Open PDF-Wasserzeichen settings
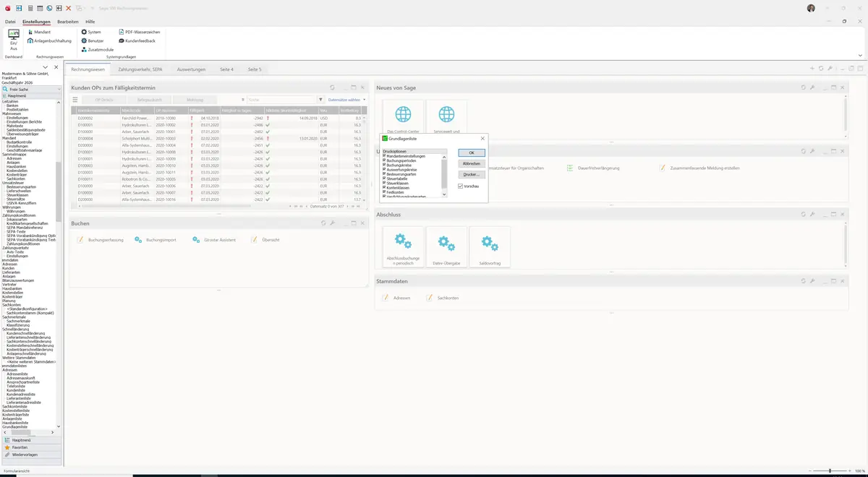 140,33
